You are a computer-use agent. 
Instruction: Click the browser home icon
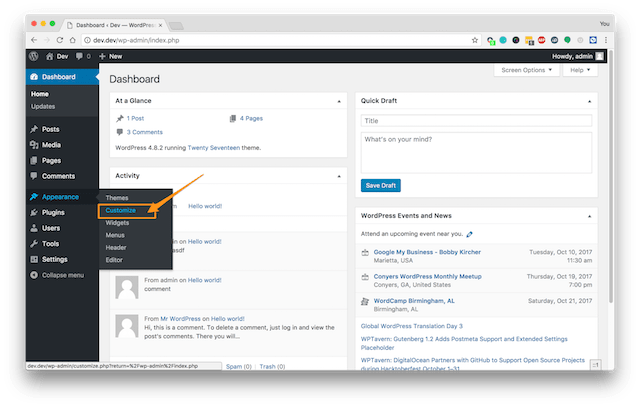tap(73, 40)
